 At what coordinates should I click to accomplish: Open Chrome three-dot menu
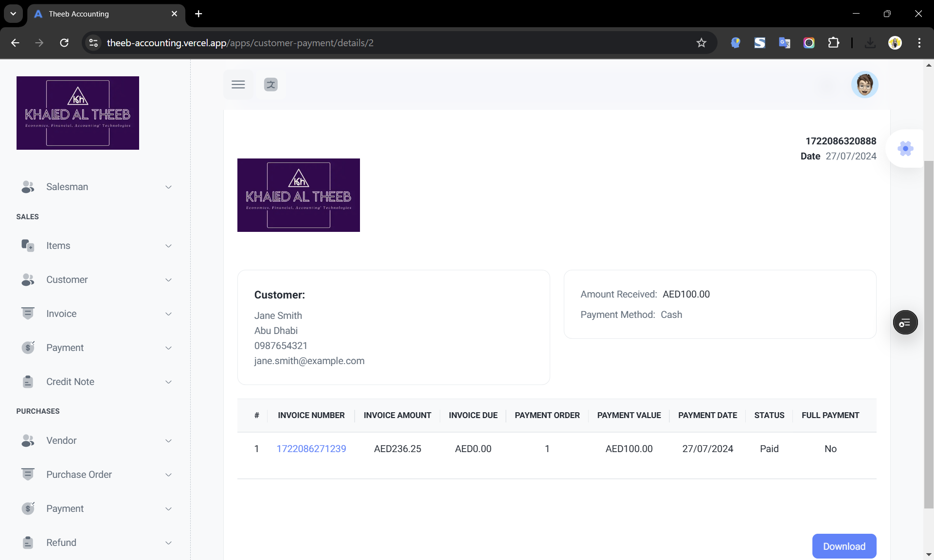919,43
